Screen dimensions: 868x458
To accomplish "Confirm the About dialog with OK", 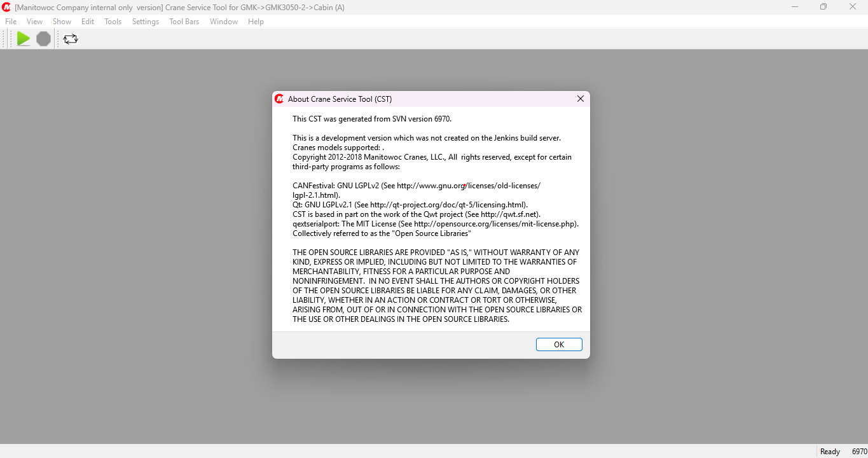I will (559, 344).
